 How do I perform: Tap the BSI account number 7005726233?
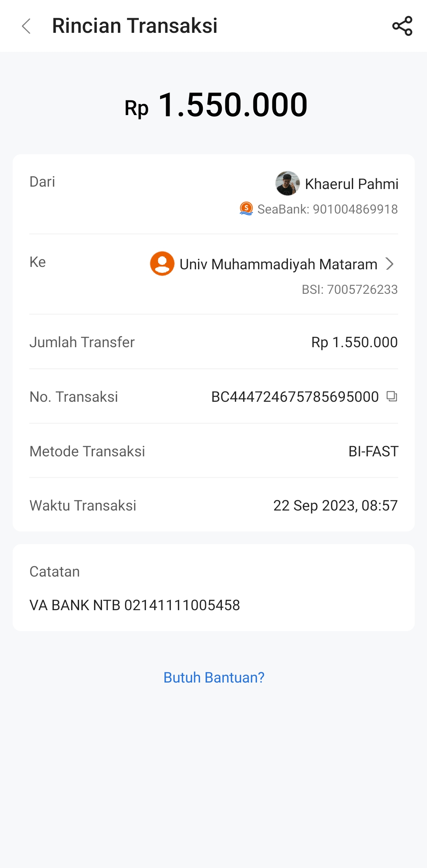coord(362,289)
